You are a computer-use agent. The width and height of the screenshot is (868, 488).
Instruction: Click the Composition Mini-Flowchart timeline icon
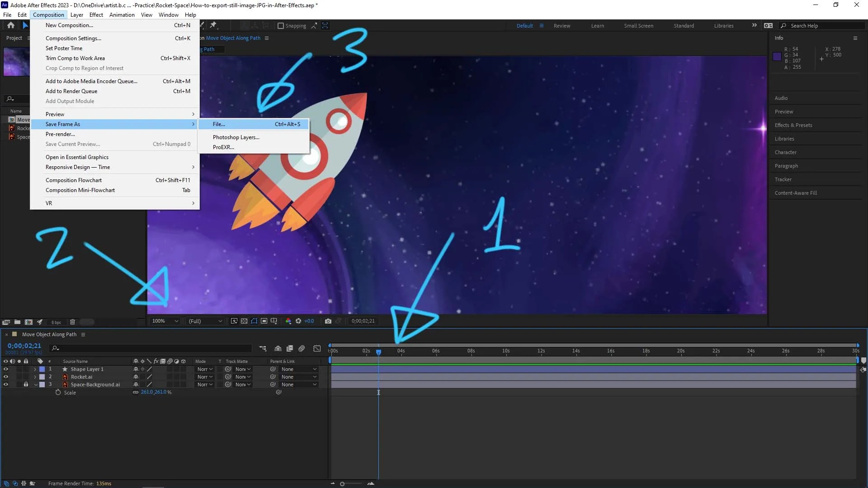pos(263,348)
